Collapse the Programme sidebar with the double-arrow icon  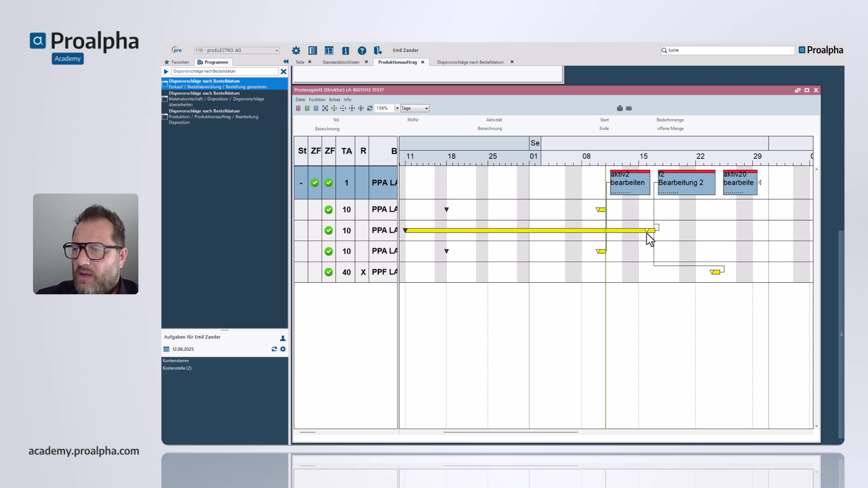click(285, 62)
